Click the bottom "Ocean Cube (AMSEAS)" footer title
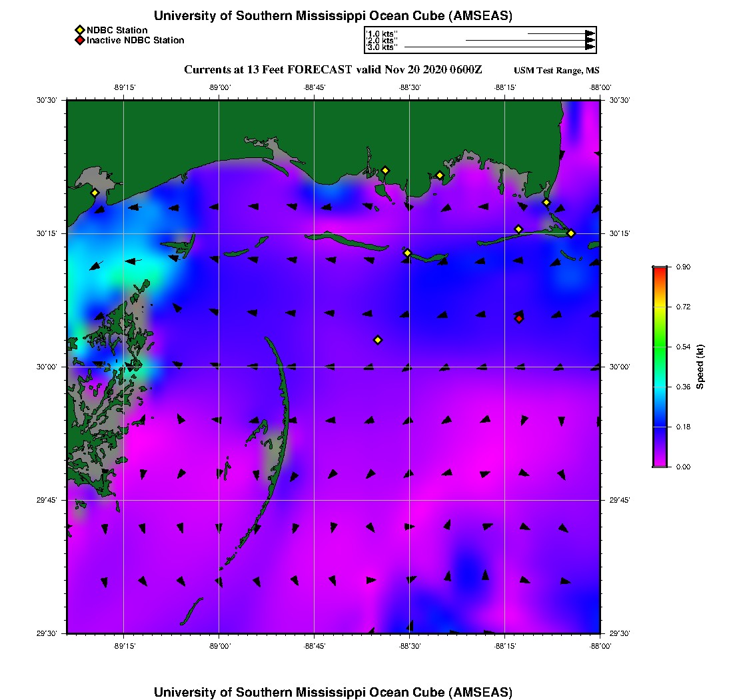Image resolution: width=733 pixels, height=700 pixels. [x=333, y=691]
